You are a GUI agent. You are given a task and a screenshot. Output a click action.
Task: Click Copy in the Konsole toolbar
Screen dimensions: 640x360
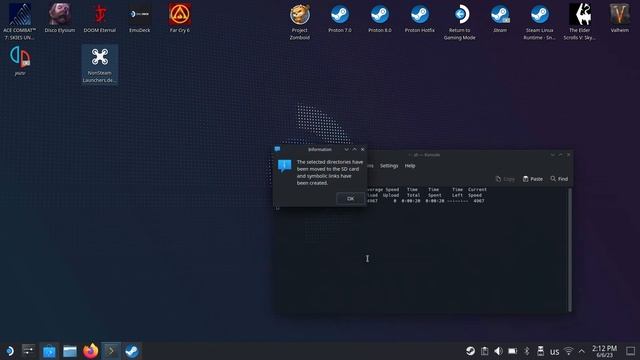coord(505,179)
